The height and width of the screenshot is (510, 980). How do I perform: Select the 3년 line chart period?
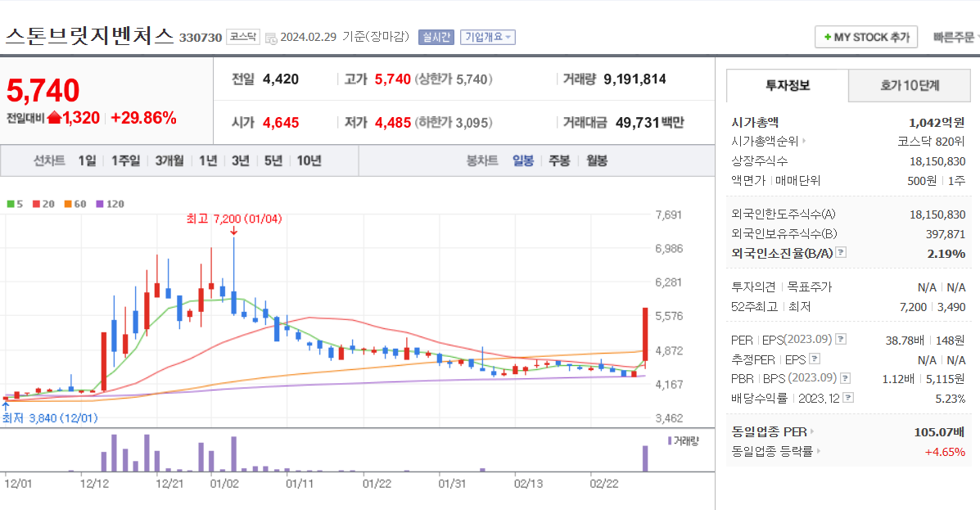(241, 160)
